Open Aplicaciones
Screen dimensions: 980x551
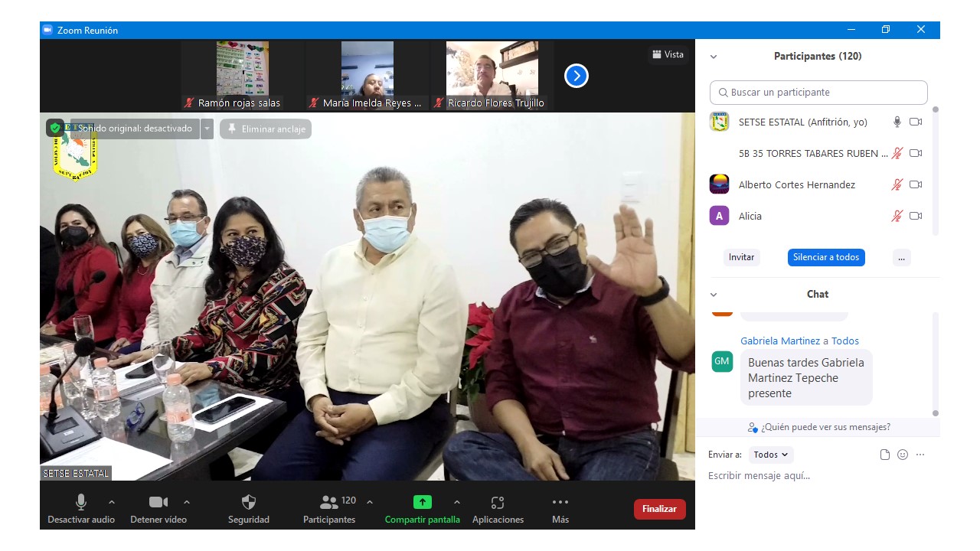(x=498, y=509)
